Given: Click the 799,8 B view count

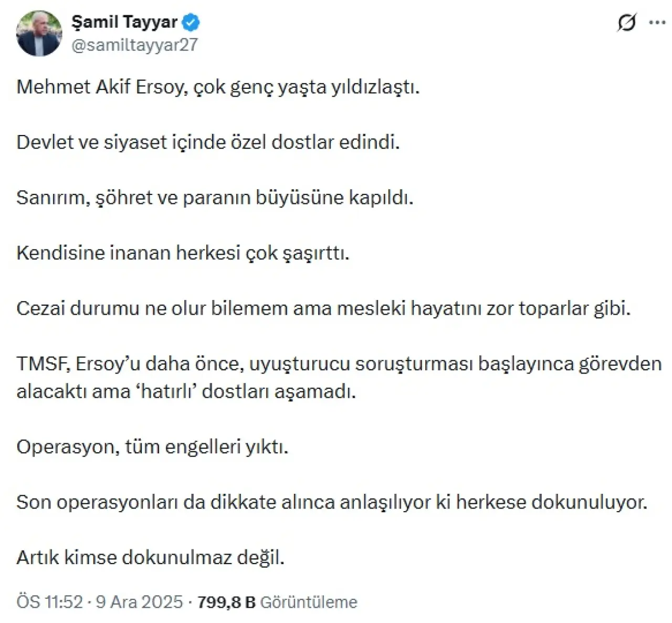Looking at the screenshot, I should [x=226, y=602].
